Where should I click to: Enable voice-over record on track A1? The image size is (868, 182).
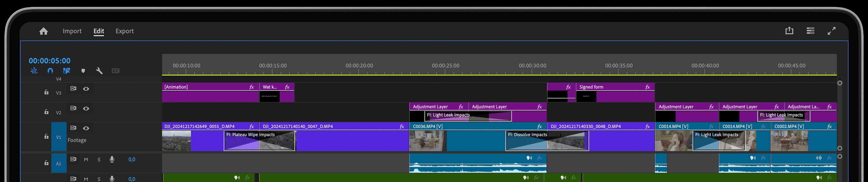click(x=112, y=159)
